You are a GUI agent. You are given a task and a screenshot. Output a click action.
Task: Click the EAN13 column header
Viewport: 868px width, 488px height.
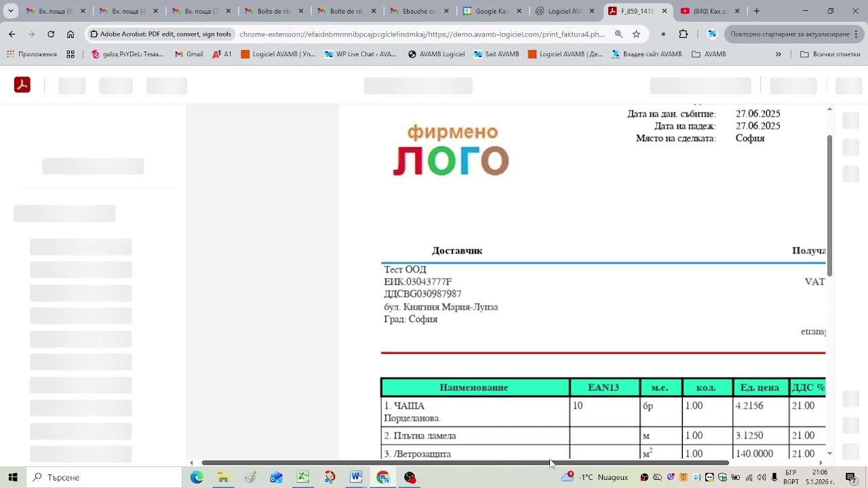click(x=604, y=388)
